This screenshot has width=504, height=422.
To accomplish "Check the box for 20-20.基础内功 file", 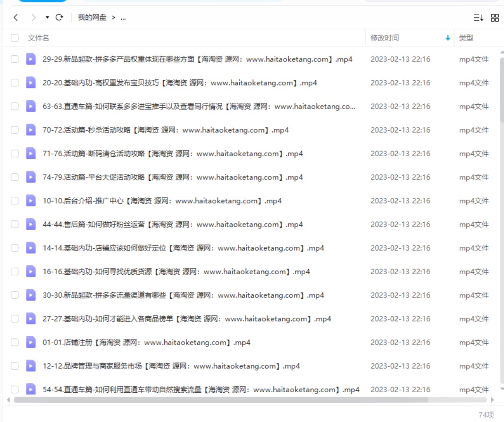I will (x=15, y=83).
